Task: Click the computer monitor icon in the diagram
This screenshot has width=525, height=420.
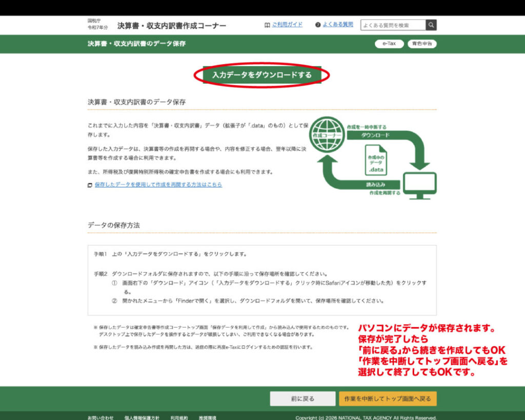Action: (419, 185)
